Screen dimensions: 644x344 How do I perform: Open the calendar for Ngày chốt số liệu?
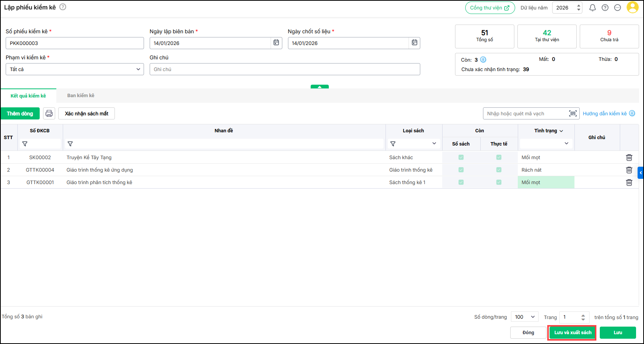414,43
